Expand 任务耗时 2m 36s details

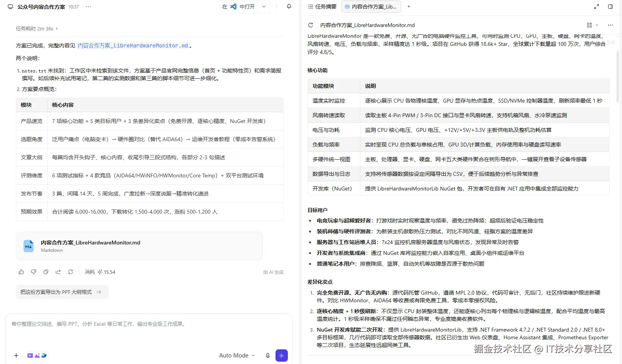click(x=37, y=29)
